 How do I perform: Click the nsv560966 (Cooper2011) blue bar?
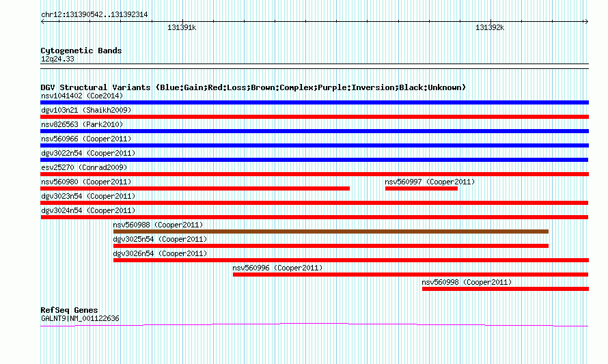(314, 145)
